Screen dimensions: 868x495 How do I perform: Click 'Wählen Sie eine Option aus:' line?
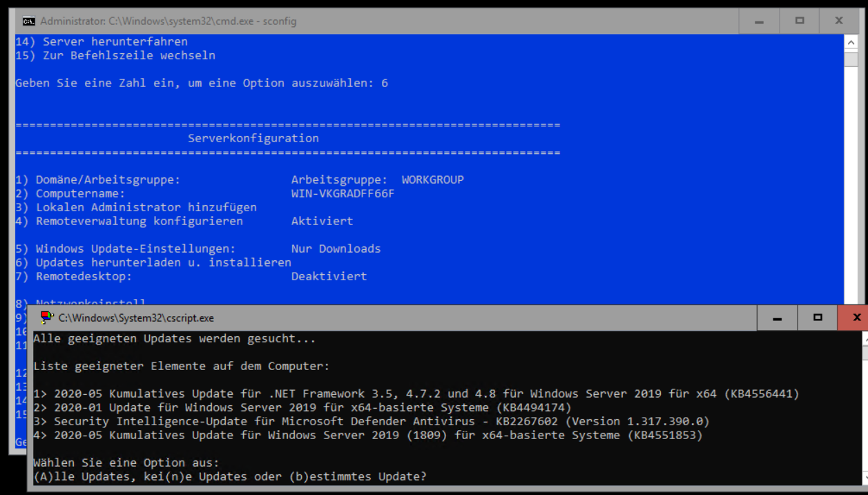(126, 463)
